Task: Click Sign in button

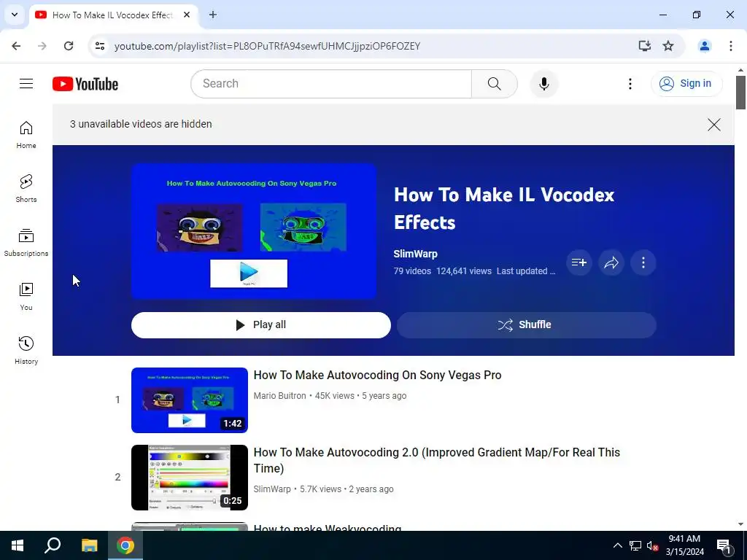Action: (686, 84)
